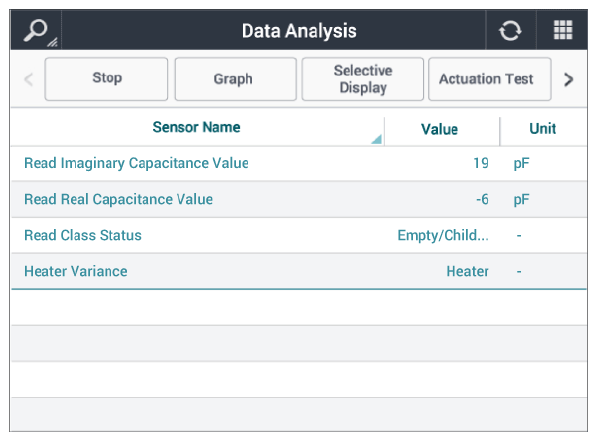Show next toolbar buttons with right chevron
This screenshot has width=597, height=441.
[x=568, y=79]
